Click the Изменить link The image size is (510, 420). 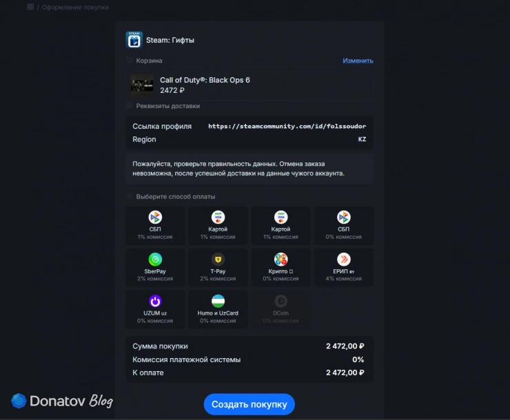(358, 61)
